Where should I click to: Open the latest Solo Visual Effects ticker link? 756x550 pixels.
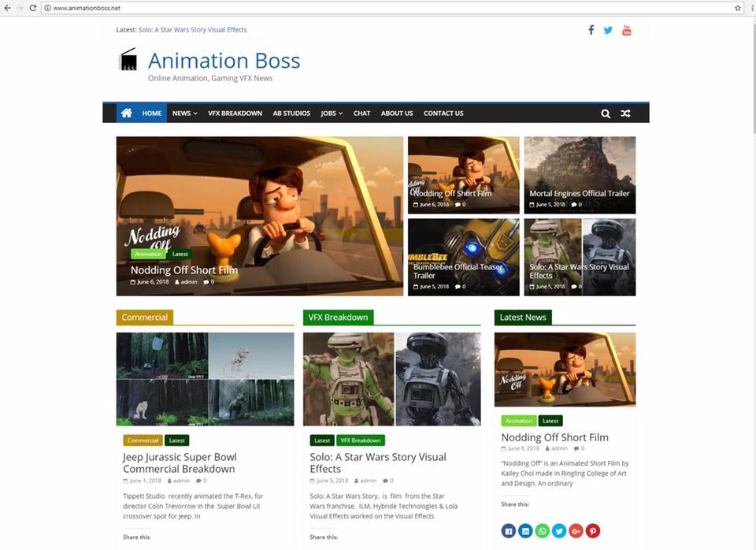pos(192,30)
